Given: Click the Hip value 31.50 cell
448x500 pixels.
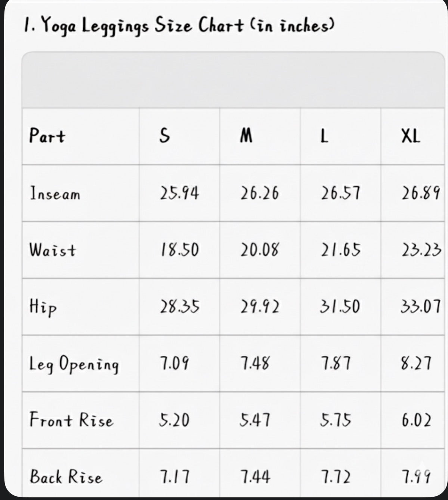Looking at the screenshot, I should coord(340,307).
